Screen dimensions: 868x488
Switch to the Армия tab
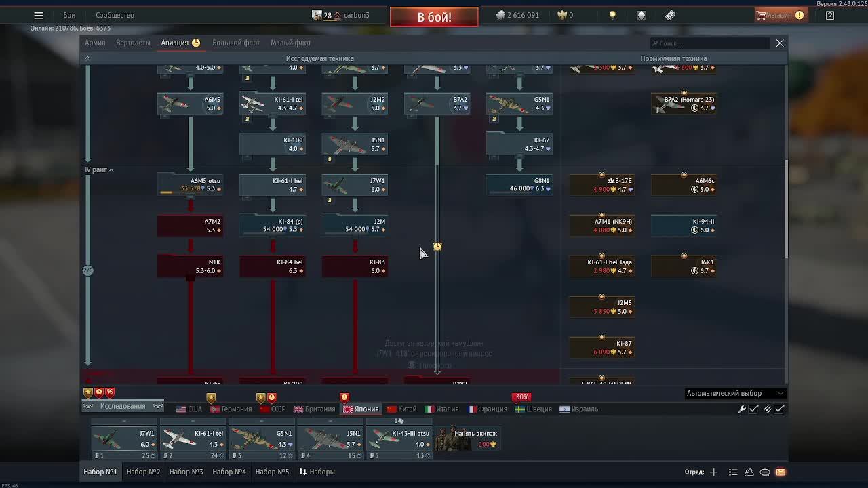(95, 43)
